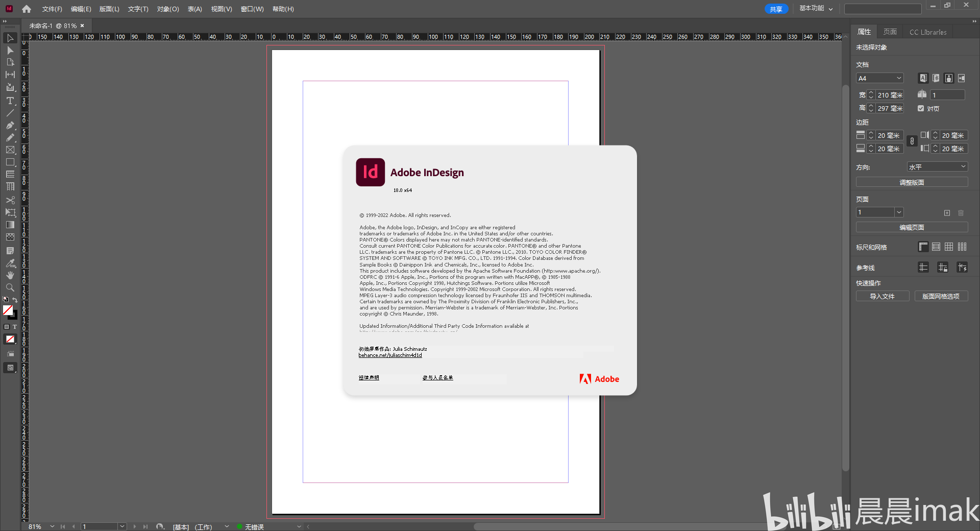Open the page number dropdown in 页面 section
The height and width of the screenshot is (531, 980).
899,212
